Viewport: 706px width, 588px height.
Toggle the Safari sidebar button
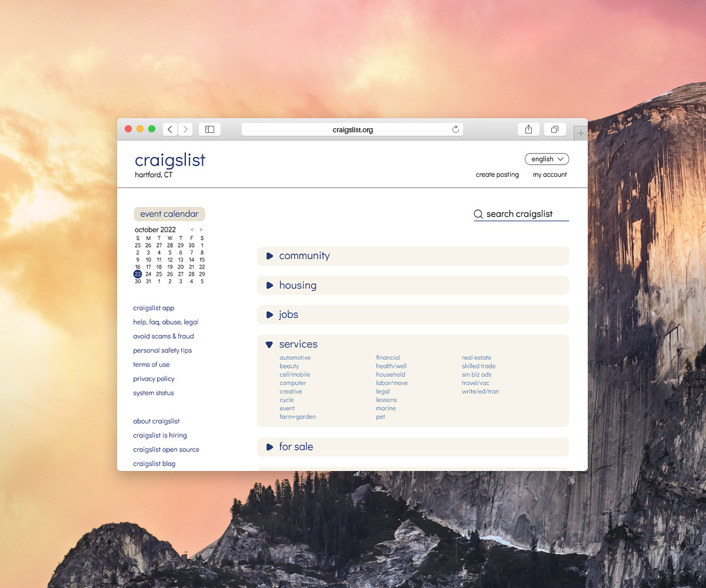click(209, 129)
